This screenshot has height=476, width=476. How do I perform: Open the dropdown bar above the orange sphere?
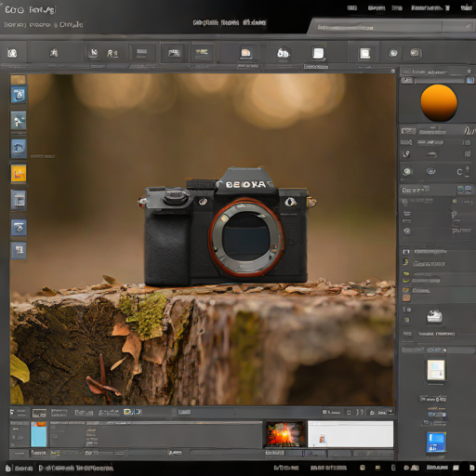click(x=440, y=81)
